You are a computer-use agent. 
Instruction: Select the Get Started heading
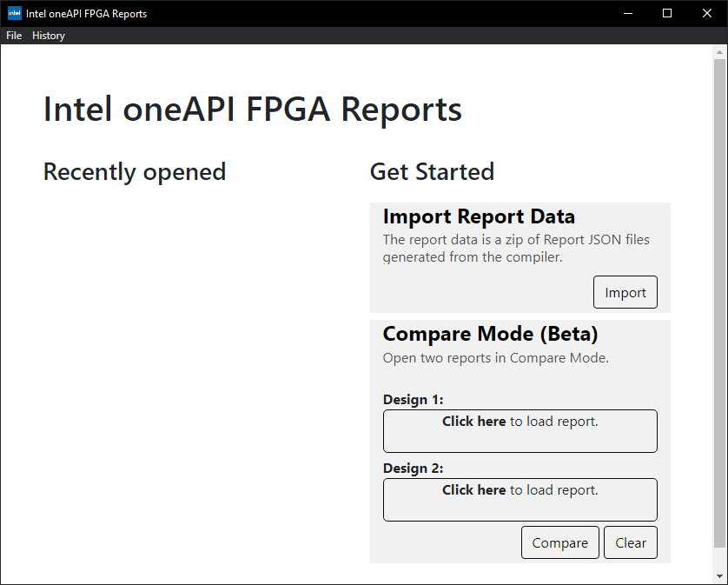tap(432, 171)
